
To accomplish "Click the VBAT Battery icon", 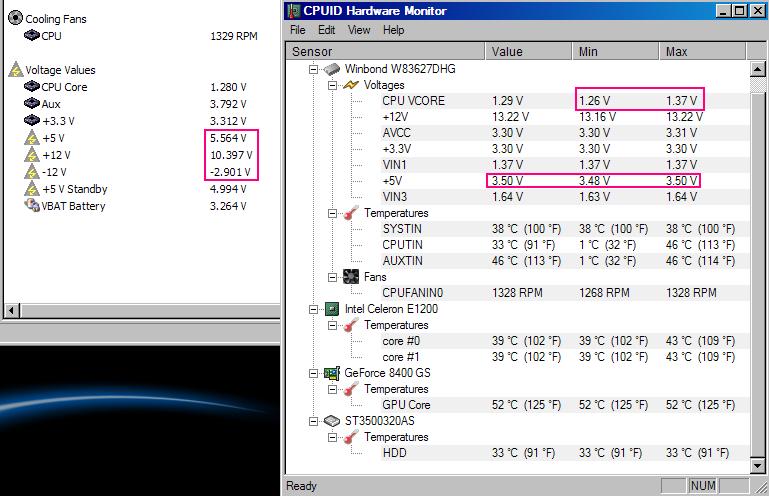I will pos(32,205).
